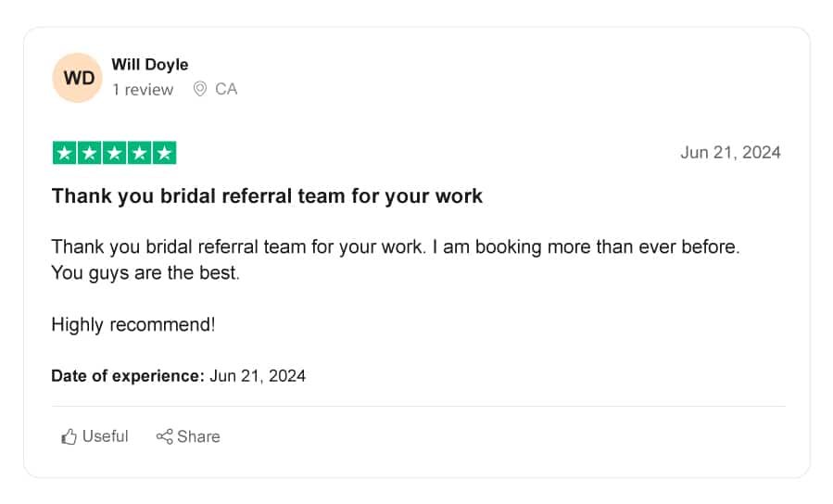Click the thumbs-up Useful icon

[69, 436]
